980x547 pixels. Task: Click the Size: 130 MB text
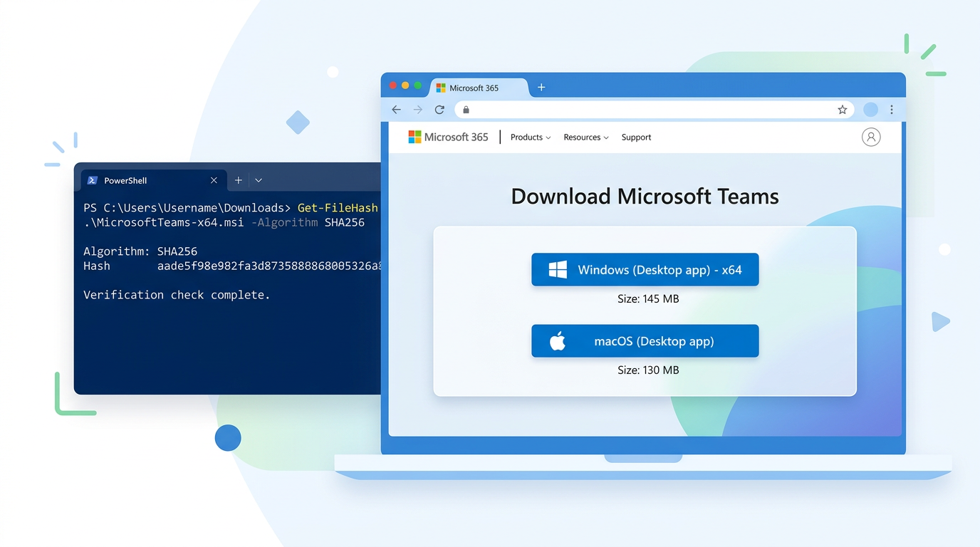click(x=648, y=370)
